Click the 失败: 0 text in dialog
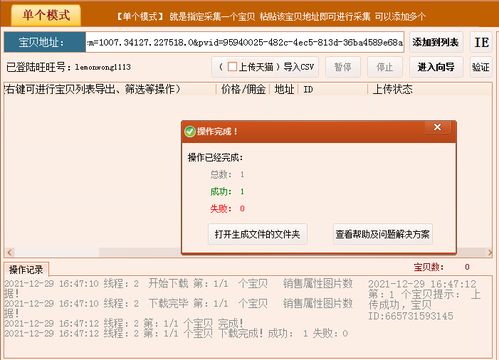 (x=227, y=208)
